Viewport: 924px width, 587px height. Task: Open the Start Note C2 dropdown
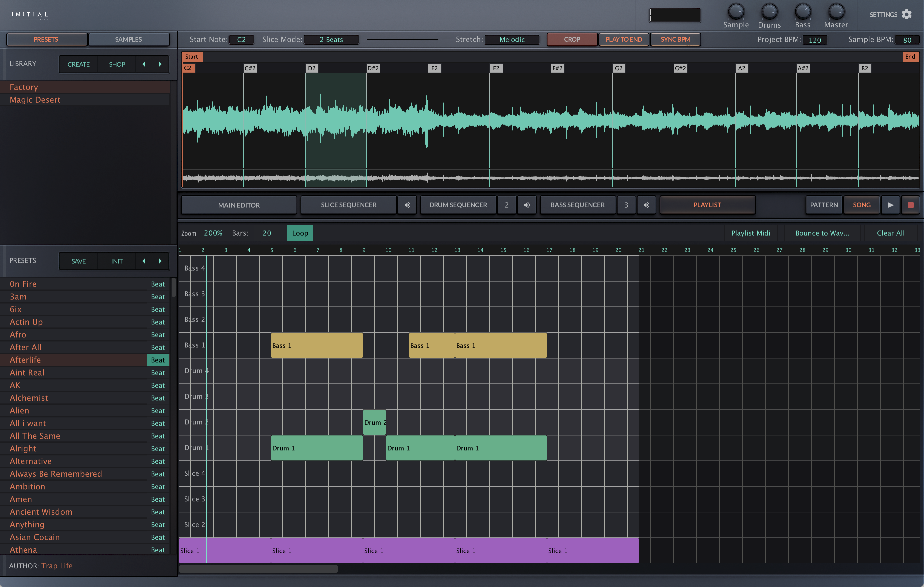point(241,40)
